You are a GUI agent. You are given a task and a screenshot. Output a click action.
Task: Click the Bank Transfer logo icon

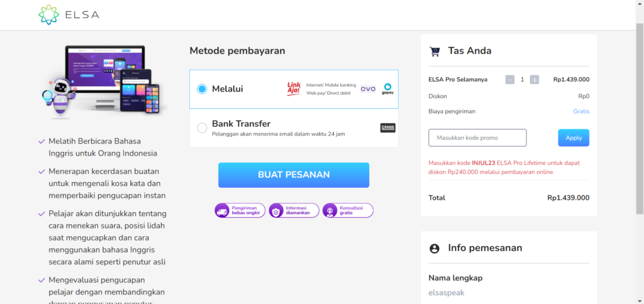pyautogui.click(x=387, y=128)
